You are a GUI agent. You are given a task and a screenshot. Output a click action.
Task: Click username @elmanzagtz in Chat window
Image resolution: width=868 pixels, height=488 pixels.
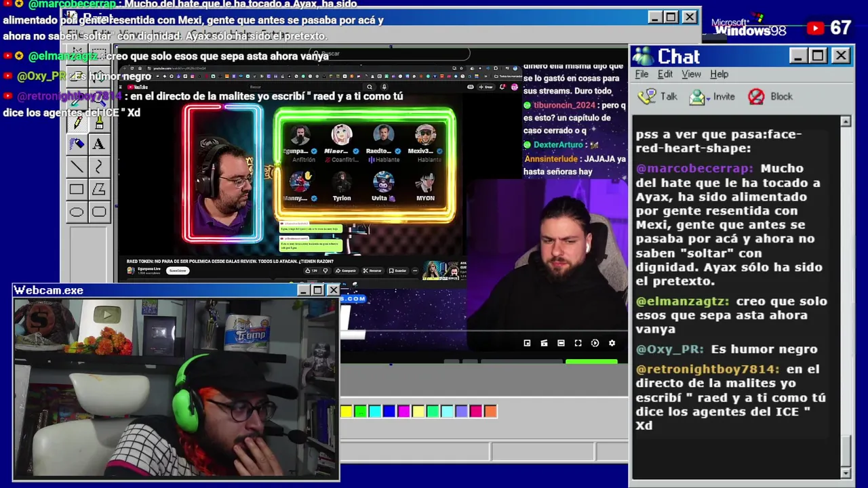(x=682, y=301)
